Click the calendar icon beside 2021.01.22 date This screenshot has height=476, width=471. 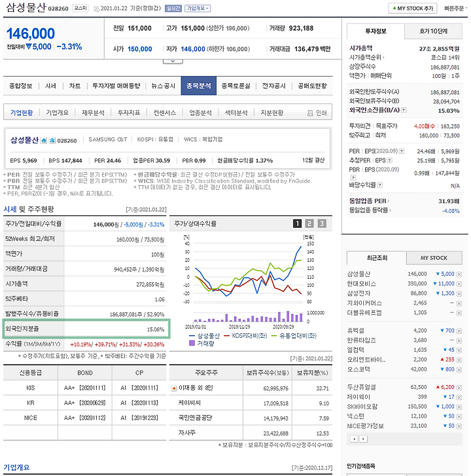click(x=96, y=9)
